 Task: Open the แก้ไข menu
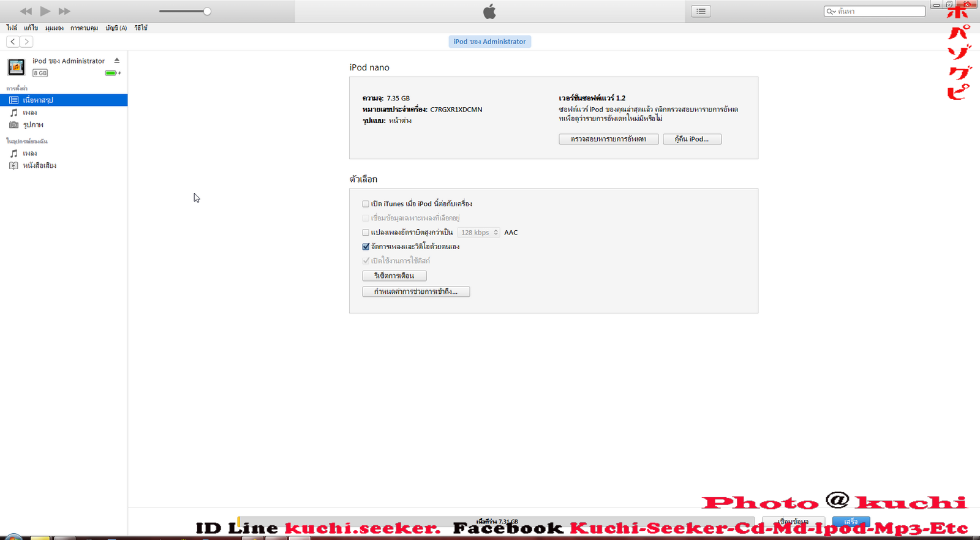[31, 28]
